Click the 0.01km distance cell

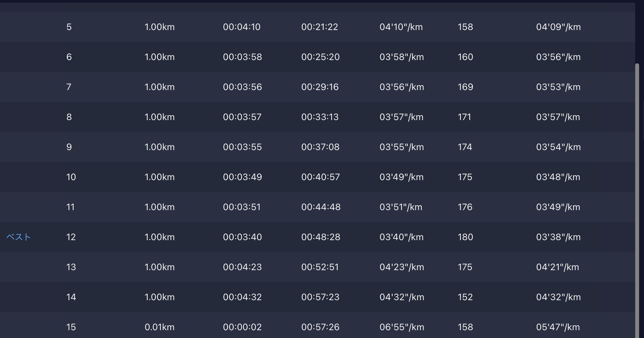click(160, 327)
